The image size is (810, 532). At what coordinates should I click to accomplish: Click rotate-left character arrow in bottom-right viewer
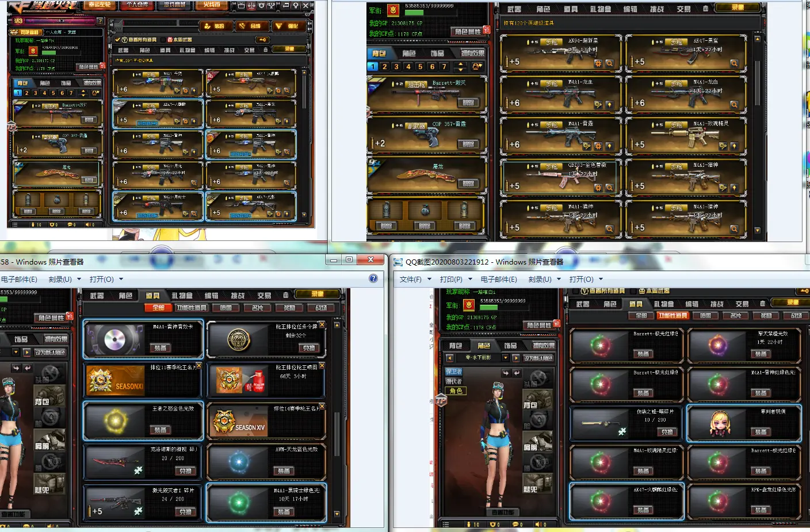coord(505,373)
